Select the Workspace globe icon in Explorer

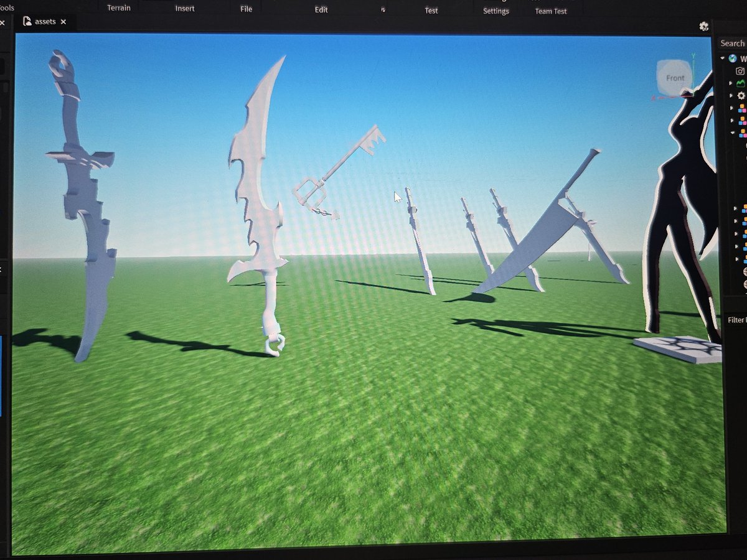pyautogui.click(x=733, y=58)
